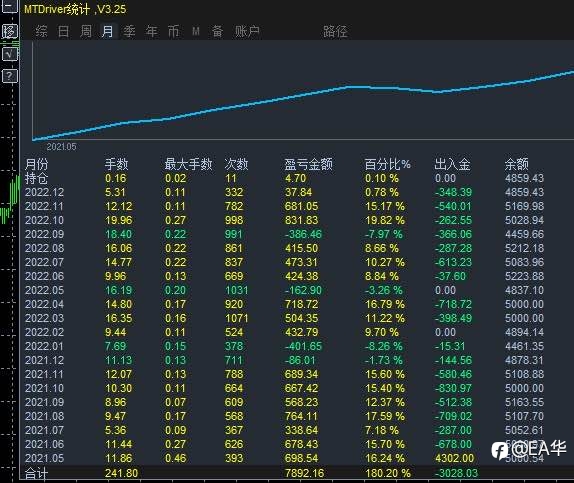Open the ? help icon
574x483 pixels.
point(10,76)
